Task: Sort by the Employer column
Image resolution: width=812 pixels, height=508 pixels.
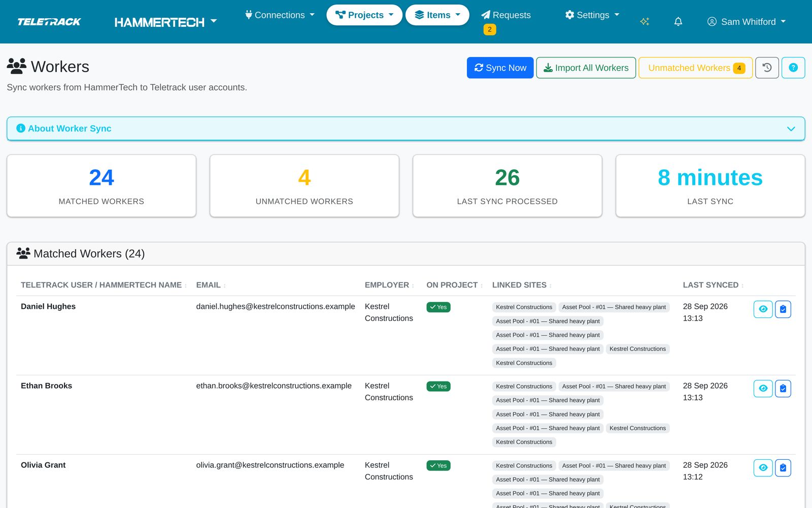Action: coord(389,285)
